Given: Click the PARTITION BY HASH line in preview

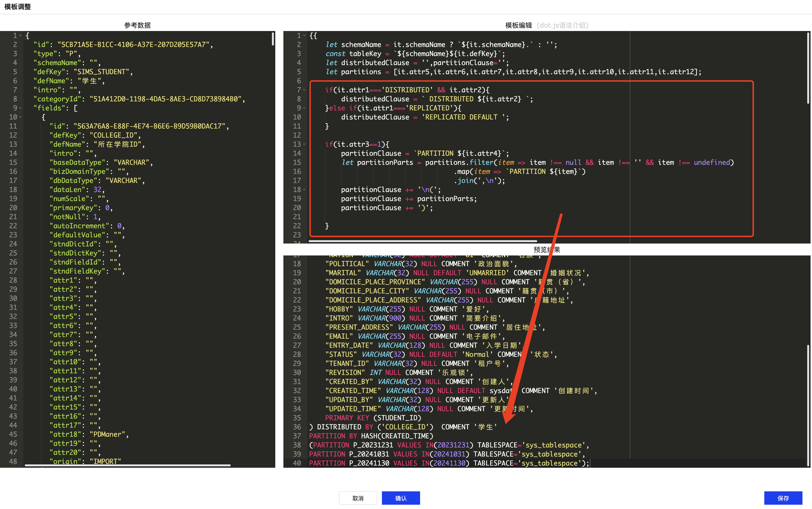Looking at the screenshot, I should [x=370, y=436].
